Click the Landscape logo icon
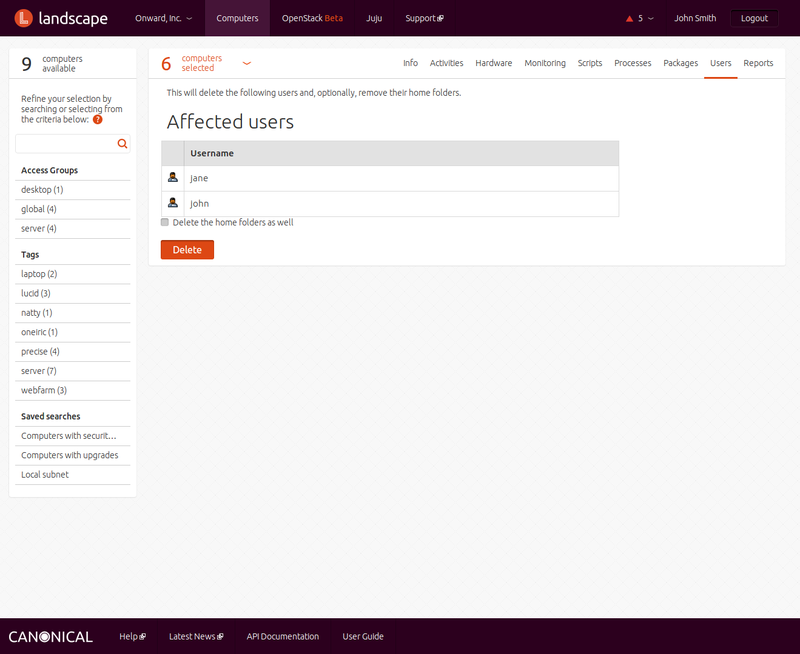Image resolution: width=800 pixels, height=654 pixels. [23, 18]
